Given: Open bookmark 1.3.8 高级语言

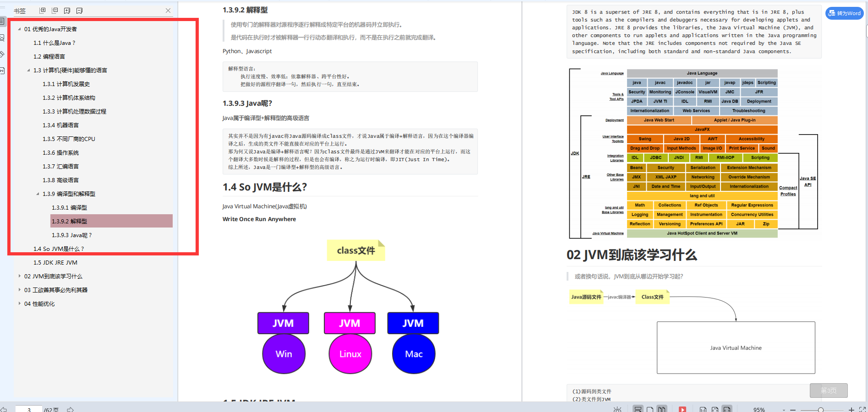Looking at the screenshot, I should tap(60, 180).
